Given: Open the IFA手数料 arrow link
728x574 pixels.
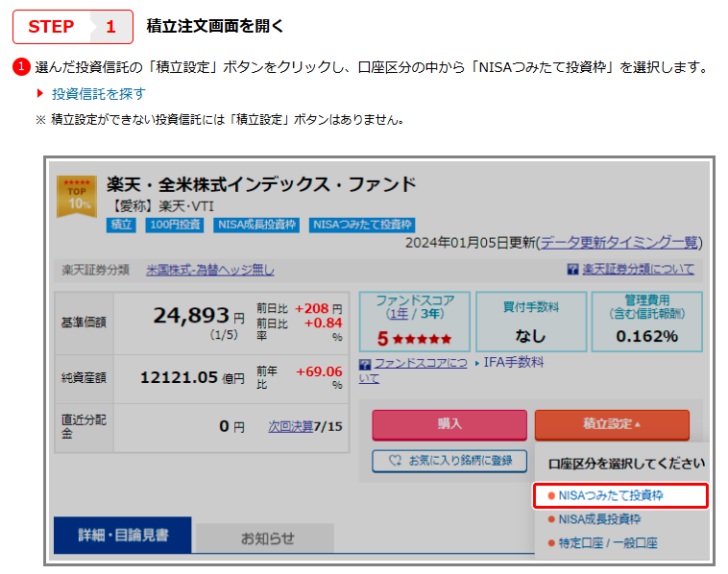Looking at the screenshot, I should 509,363.
